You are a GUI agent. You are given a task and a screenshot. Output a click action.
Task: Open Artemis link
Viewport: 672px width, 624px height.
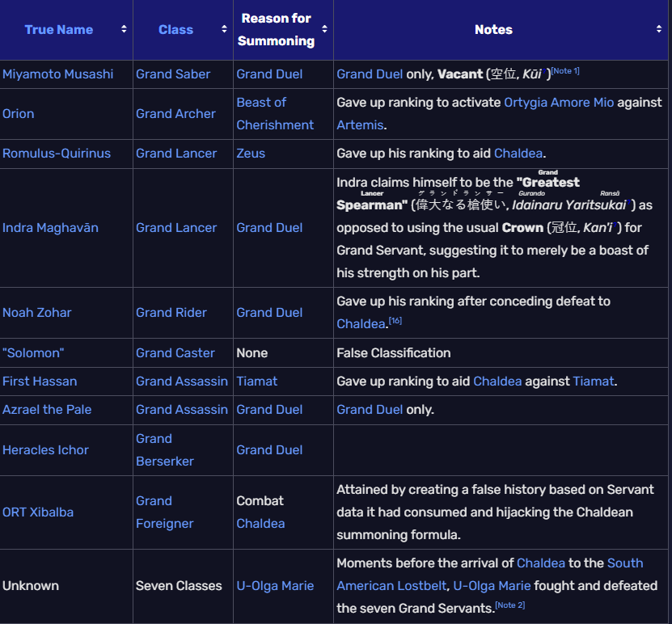pos(360,125)
